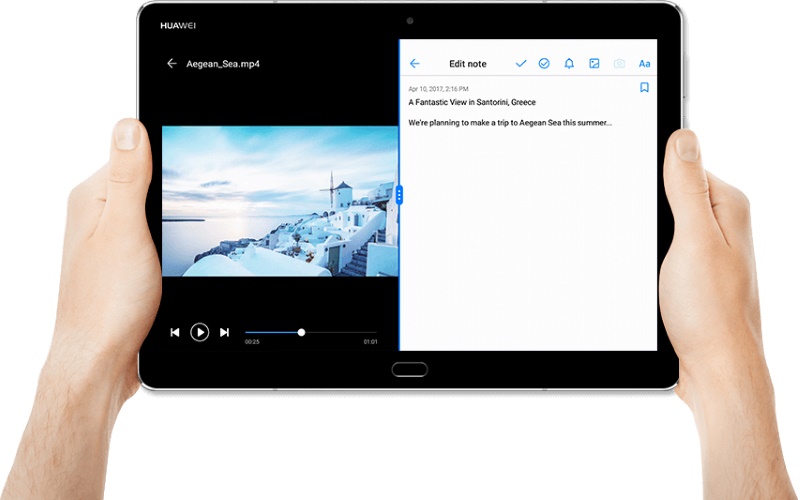This screenshot has width=800, height=500.
Task: Add a circled-check to-do item to note
Action: point(544,64)
